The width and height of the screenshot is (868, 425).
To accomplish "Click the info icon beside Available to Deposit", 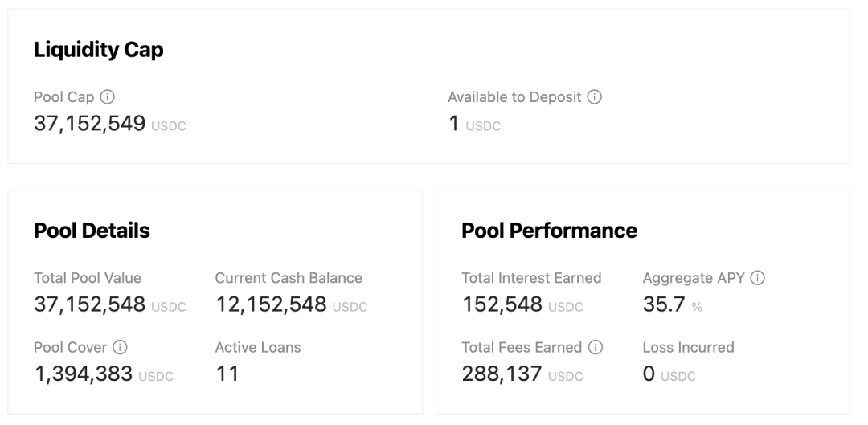I will [x=594, y=97].
